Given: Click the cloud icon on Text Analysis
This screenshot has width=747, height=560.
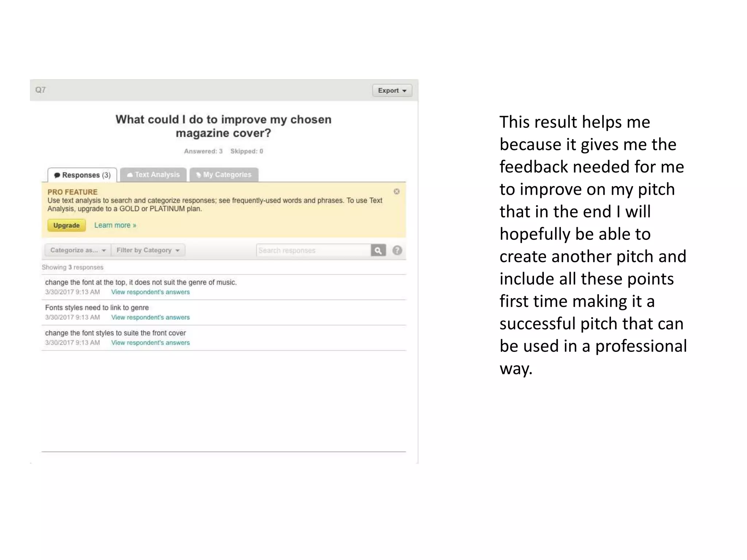Looking at the screenshot, I should pos(129,175).
